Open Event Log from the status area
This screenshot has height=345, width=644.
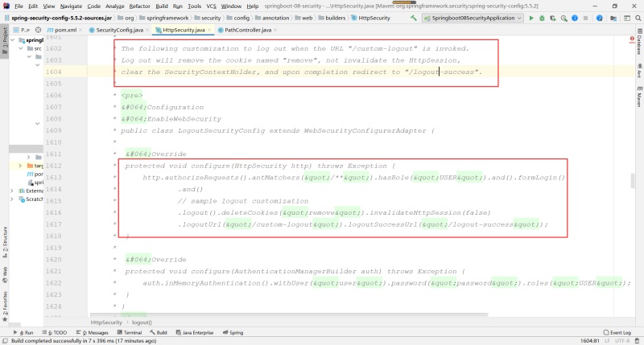click(617, 333)
